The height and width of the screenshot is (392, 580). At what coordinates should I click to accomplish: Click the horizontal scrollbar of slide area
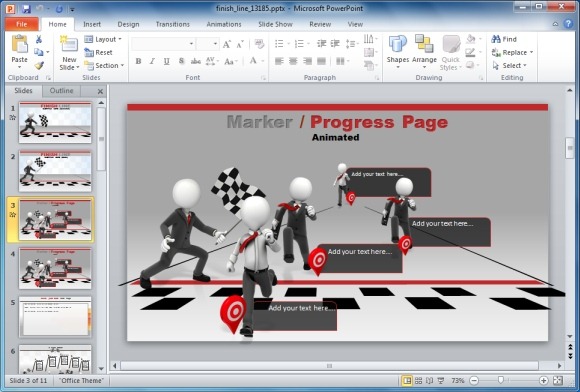tap(329, 366)
